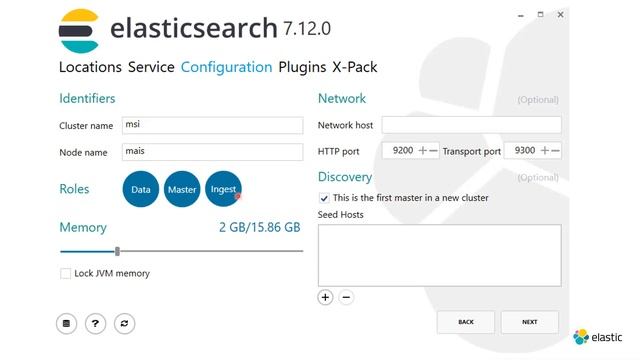
Task: Click the memory value 2 GB/15.86 GB
Action: 260,227
